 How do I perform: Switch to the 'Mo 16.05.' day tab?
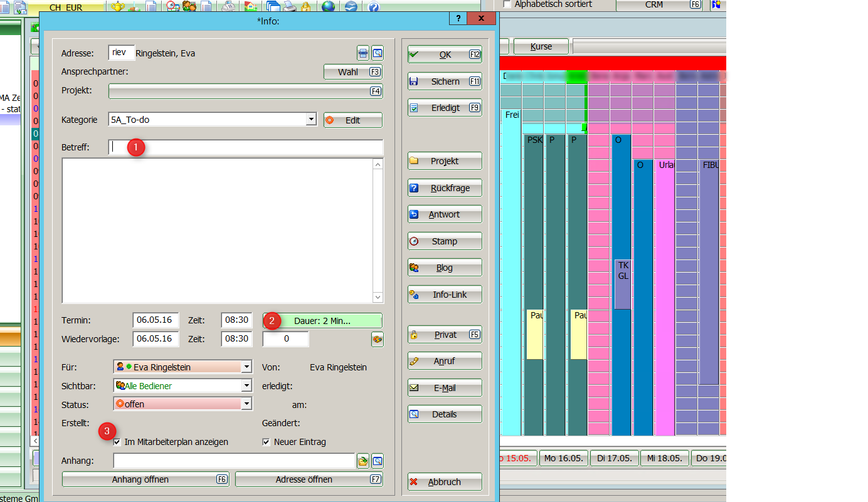[x=564, y=458]
